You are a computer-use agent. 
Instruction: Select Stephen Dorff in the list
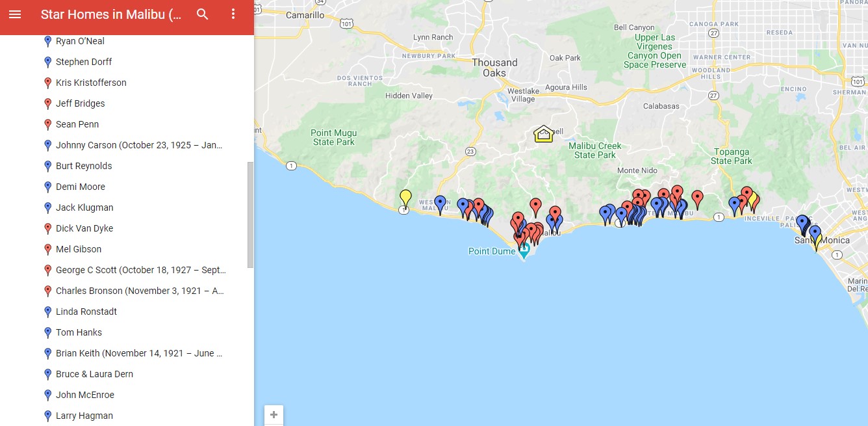point(84,62)
